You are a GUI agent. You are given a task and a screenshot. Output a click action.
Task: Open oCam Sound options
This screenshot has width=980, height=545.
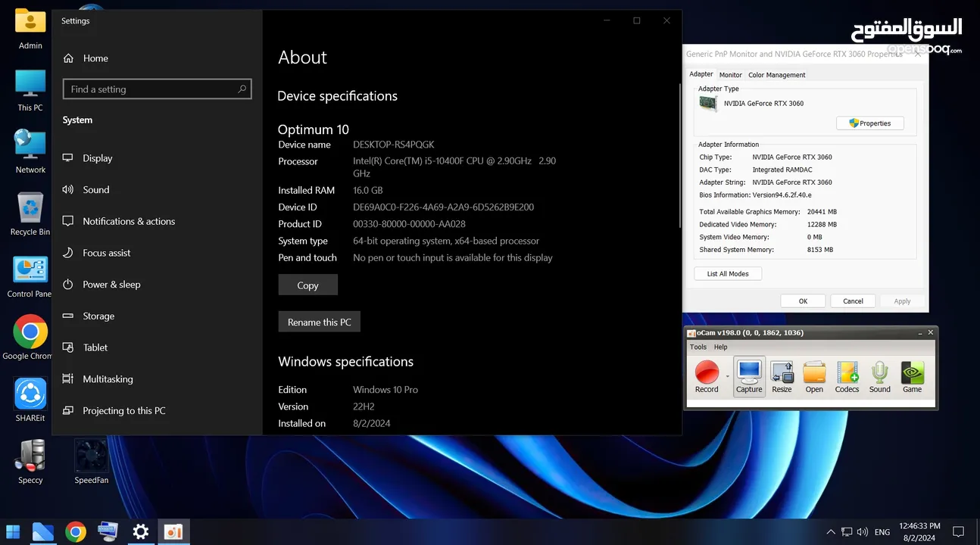pyautogui.click(x=879, y=377)
